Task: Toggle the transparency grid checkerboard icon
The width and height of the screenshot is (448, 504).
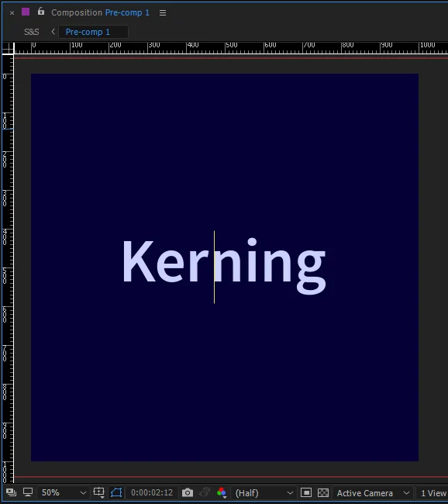Action: point(323,492)
